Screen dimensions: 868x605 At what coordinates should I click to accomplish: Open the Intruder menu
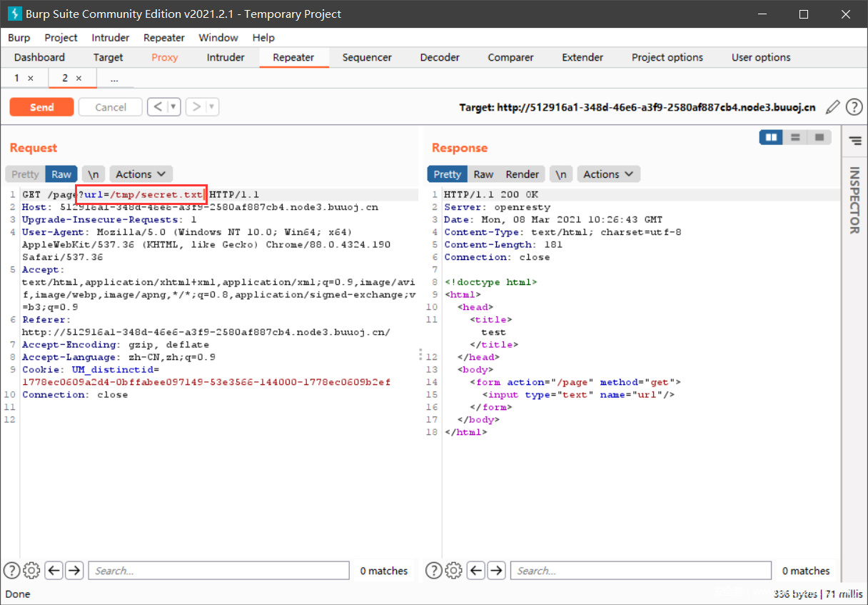pyautogui.click(x=111, y=37)
